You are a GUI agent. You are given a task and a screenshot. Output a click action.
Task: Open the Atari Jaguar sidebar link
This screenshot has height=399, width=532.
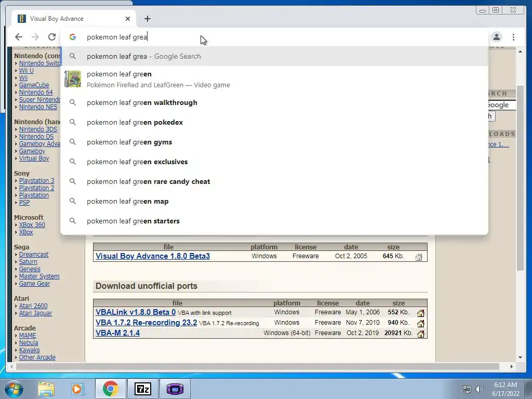click(x=35, y=313)
